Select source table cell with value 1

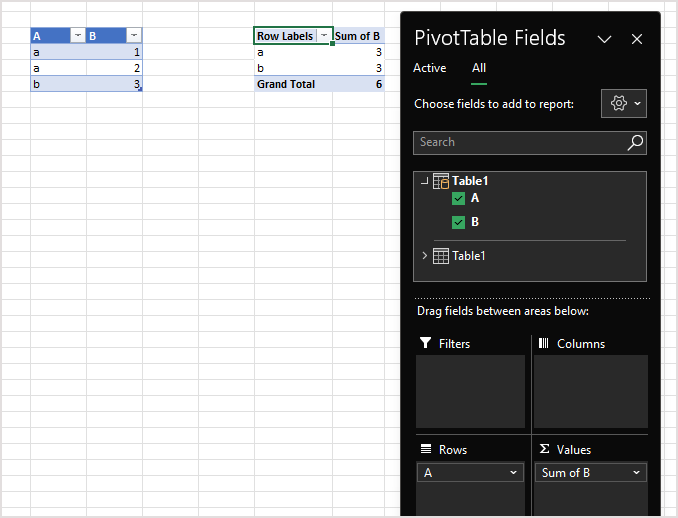pyautogui.click(x=114, y=52)
